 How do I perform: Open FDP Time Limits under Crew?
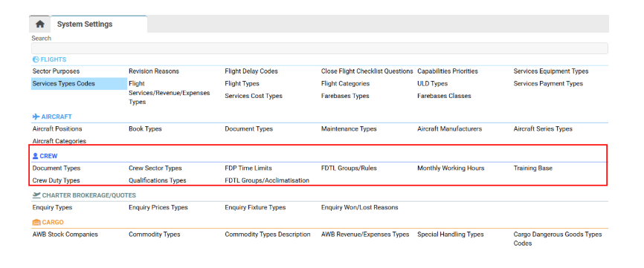point(248,168)
